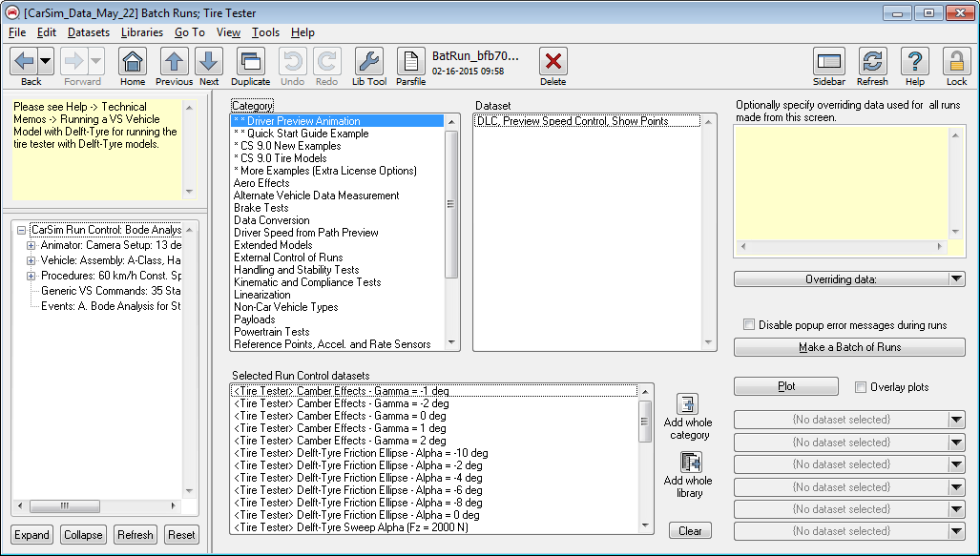Click the Add whole library icon

(x=691, y=463)
